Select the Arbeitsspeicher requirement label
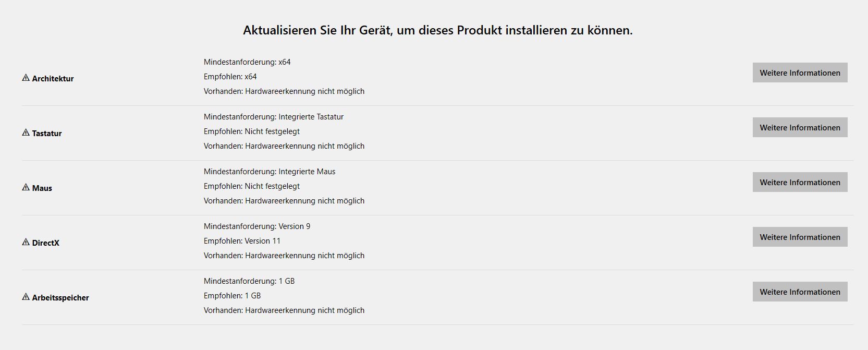868x350 pixels. point(60,298)
